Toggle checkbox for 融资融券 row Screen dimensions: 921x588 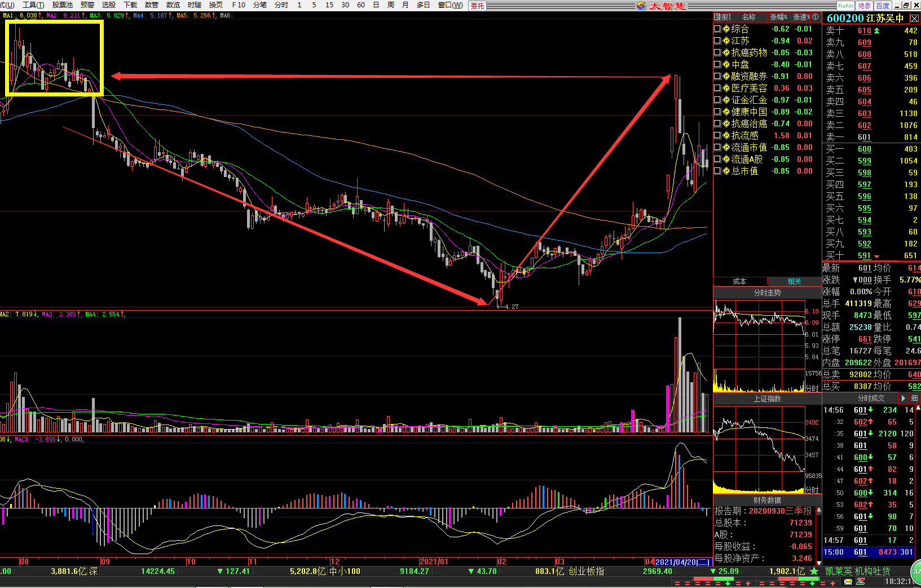click(717, 76)
